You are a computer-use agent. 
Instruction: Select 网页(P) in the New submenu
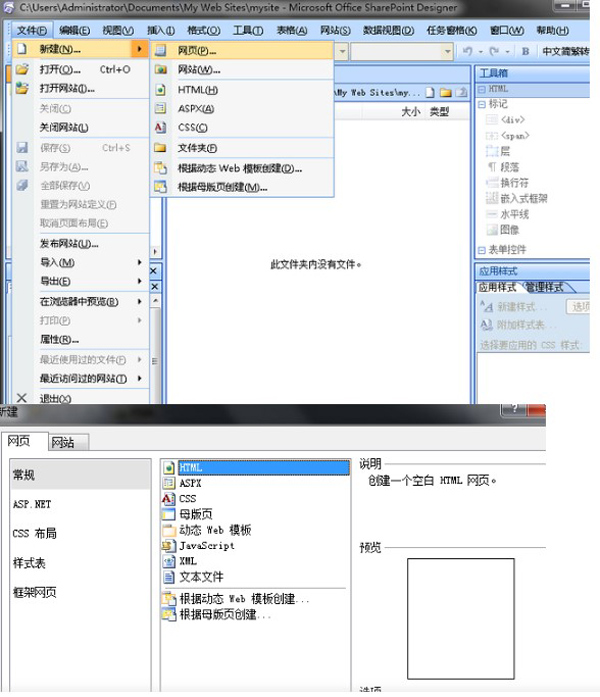(197, 50)
